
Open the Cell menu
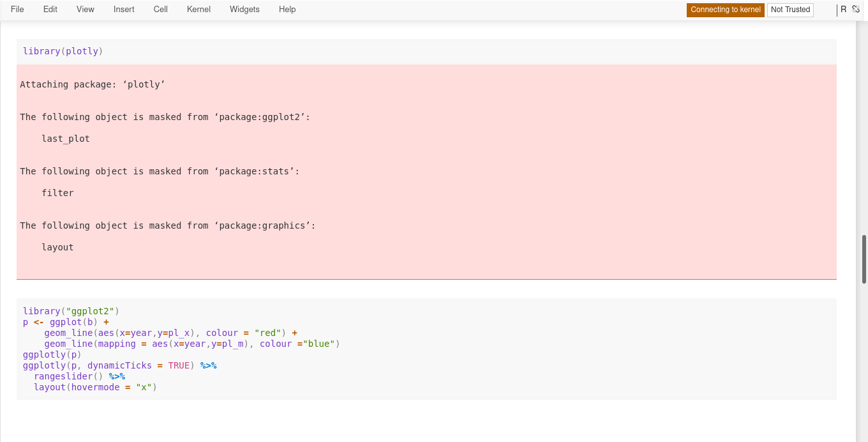point(160,9)
